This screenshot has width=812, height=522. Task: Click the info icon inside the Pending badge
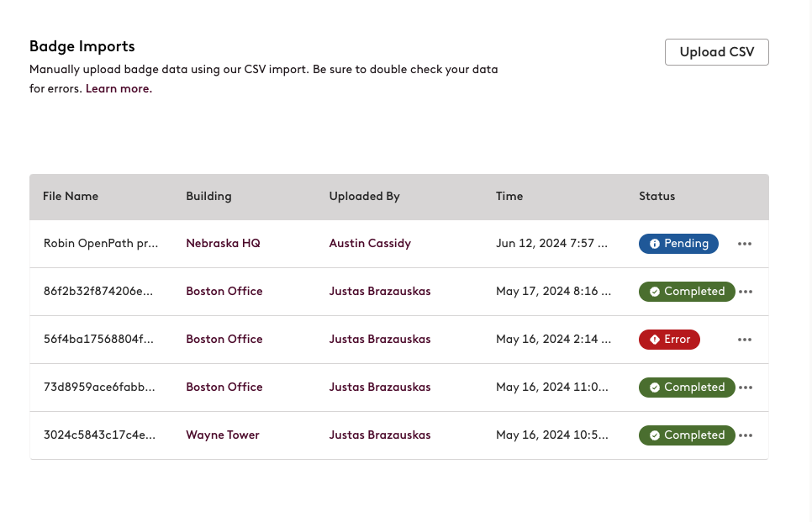(655, 243)
